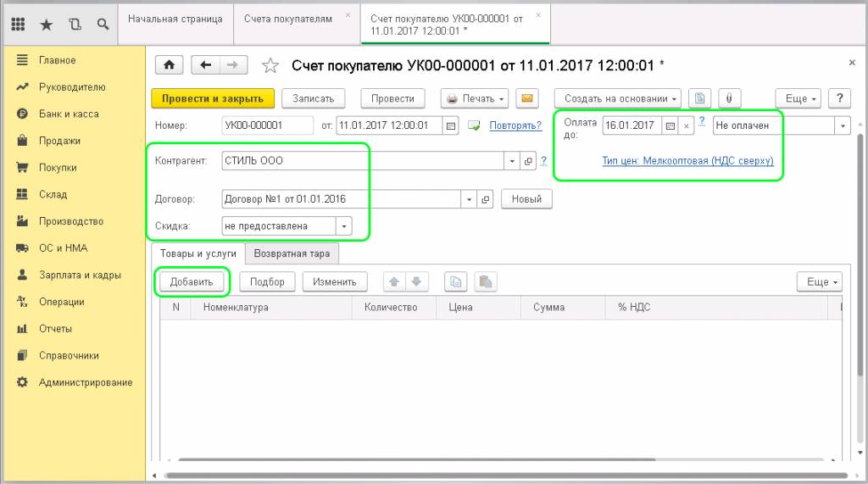Screen dimensions: 868x484
Task: Open the counterparty СТИЛЬ ООО card icon
Action: (x=528, y=161)
